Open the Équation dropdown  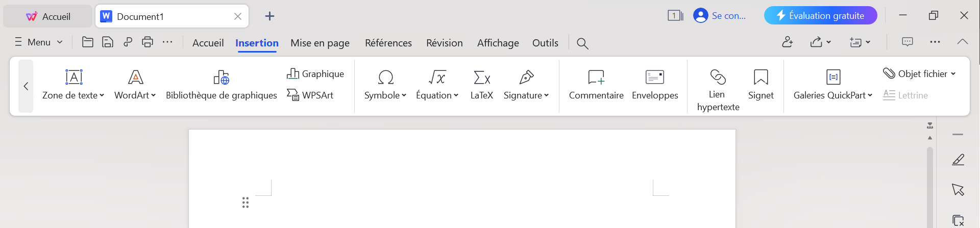coord(456,95)
